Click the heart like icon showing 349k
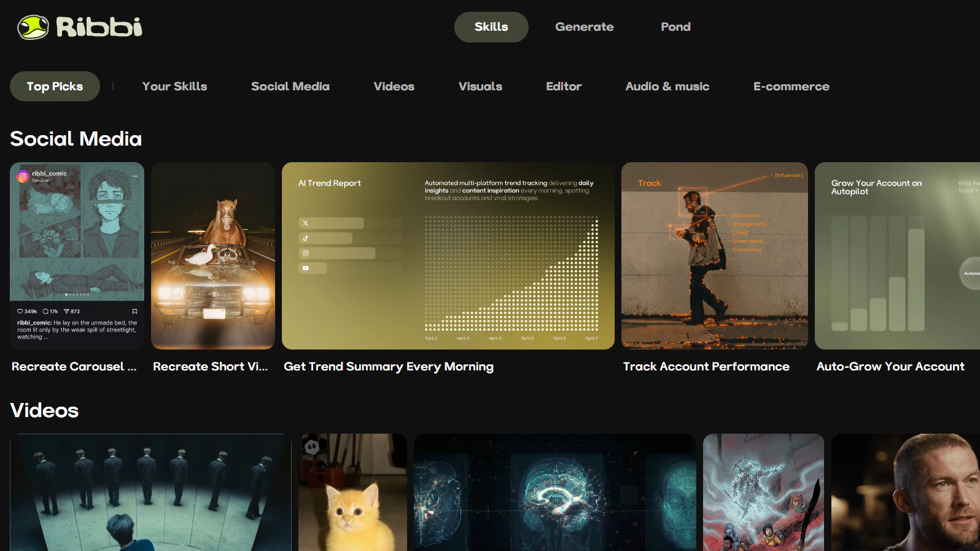The height and width of the screenshot is (551, 980). coord(20,311)
